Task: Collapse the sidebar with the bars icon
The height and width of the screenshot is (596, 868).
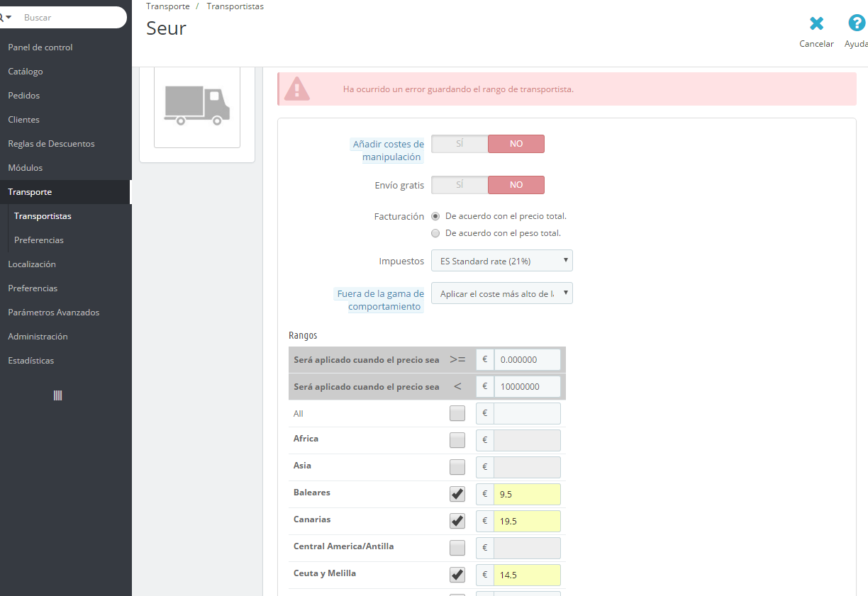Action: (58, 395)
